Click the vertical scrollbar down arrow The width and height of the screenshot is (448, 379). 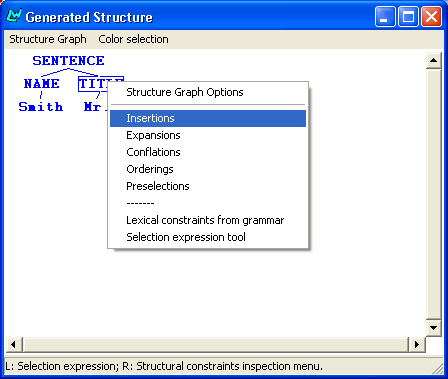pos(433,328)
